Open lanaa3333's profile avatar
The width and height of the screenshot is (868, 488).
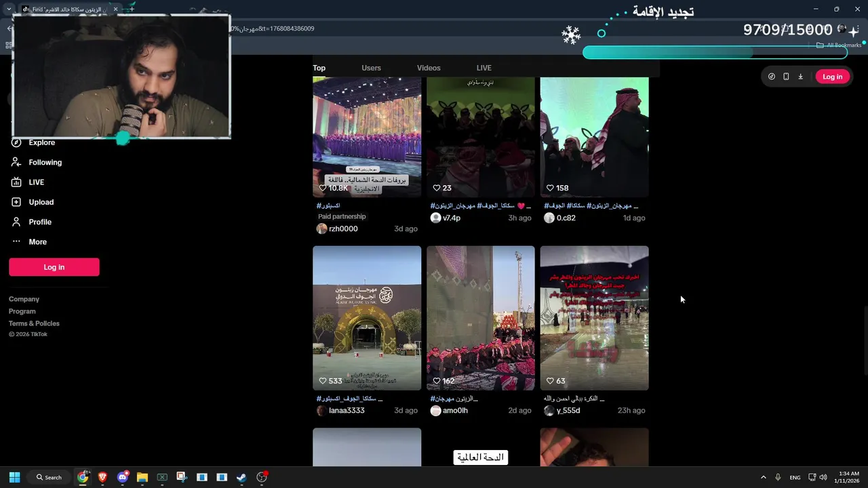[321, 410]
